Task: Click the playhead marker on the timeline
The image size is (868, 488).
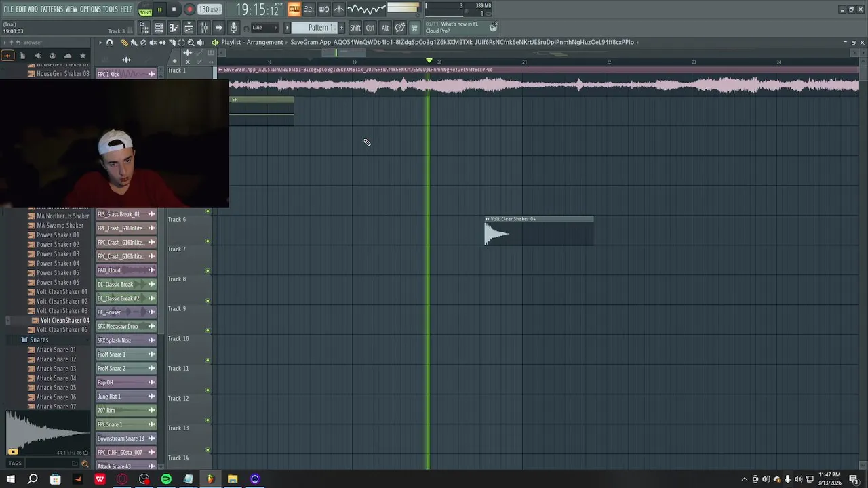Action: tap(429, 61)
